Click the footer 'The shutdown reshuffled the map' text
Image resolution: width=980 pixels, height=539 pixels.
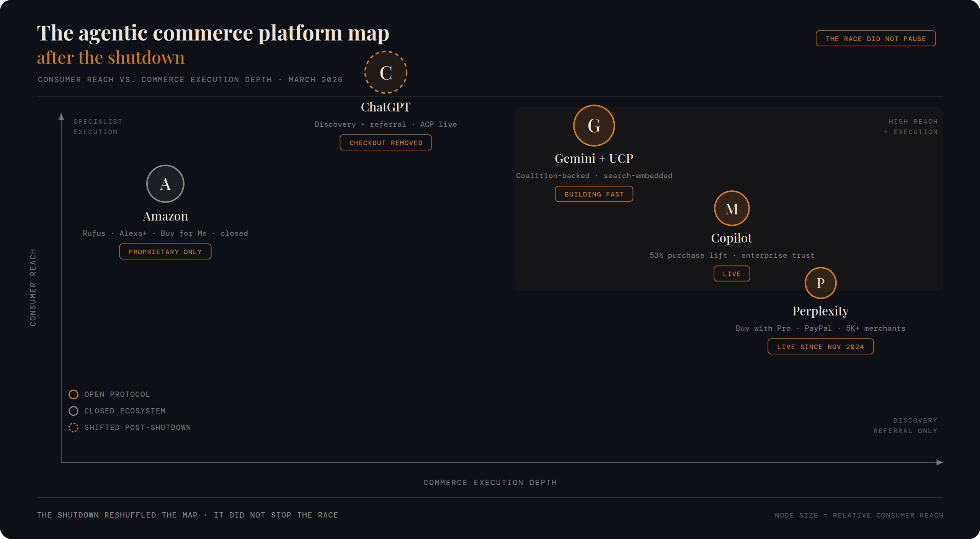tap(117, 515)
